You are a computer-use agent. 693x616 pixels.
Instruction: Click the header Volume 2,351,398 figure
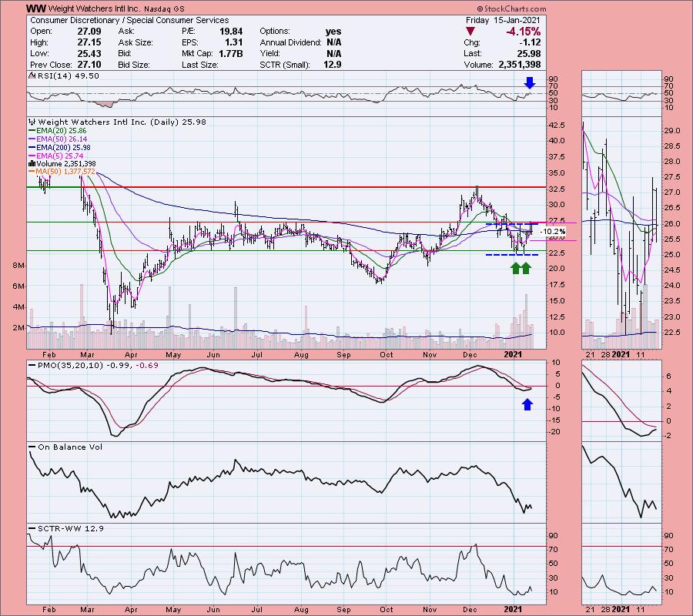pyautogui.click(x=520, y=65)
